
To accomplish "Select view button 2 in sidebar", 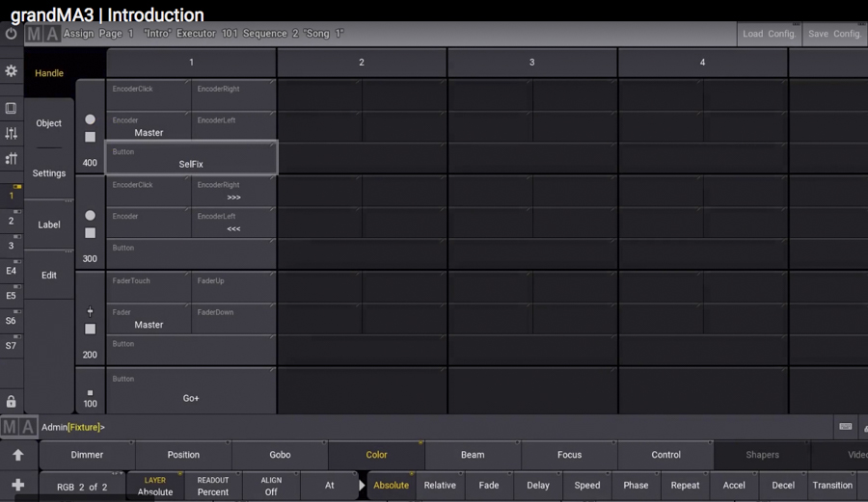I will pyautogui.click(x=11, y=221).
